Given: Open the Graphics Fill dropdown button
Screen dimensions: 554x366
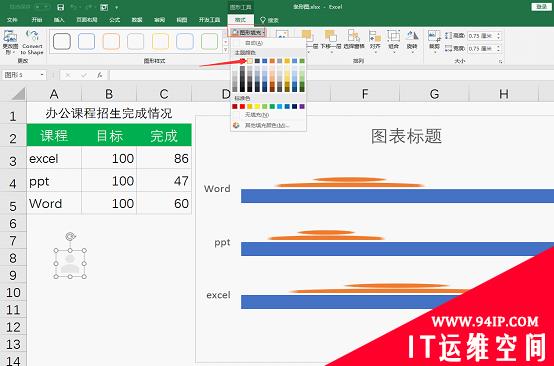Looking at the screenshot, I should click(x=248, y=33).
